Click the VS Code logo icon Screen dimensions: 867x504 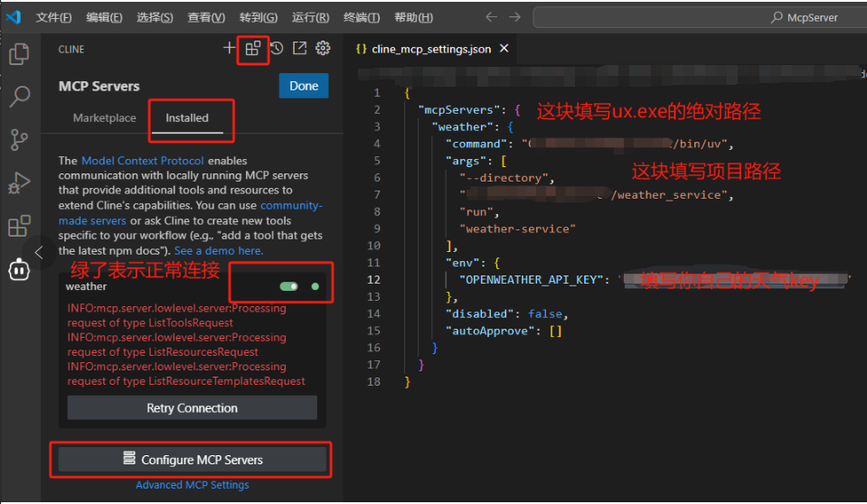(x=14, y=17)
